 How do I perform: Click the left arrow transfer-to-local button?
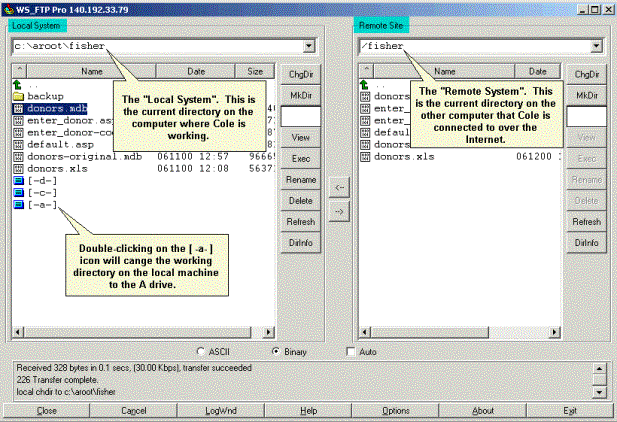pos(339,187)
